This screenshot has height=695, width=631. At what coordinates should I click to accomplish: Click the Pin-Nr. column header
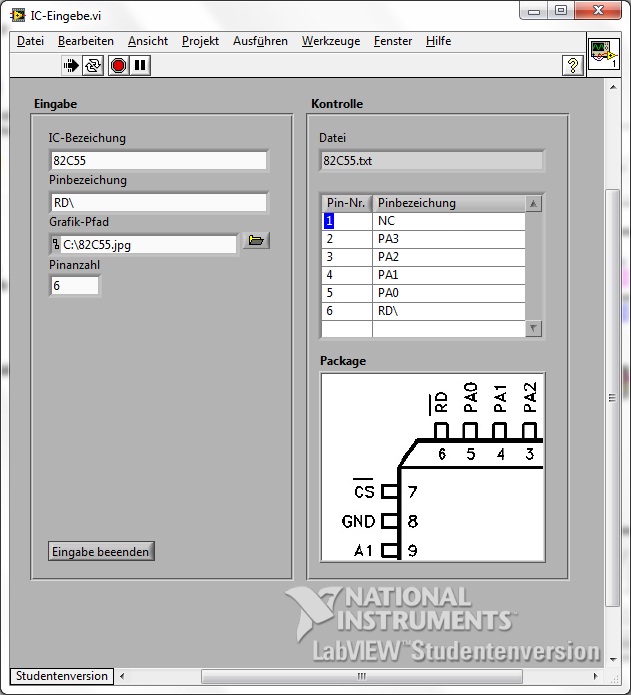347,203
